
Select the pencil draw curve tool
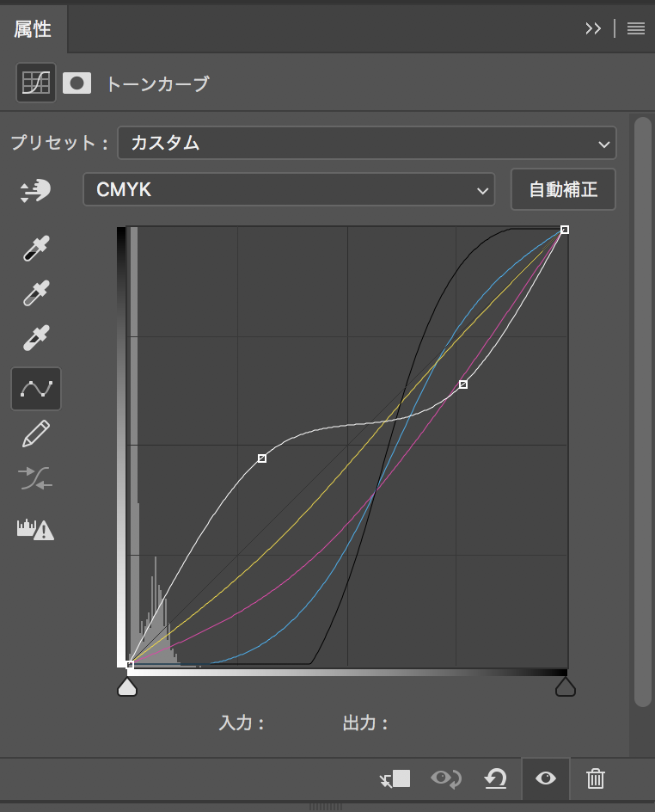pyautogui.click(x=35, y=434)
